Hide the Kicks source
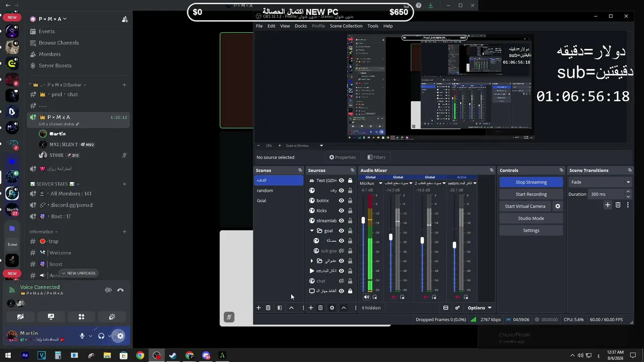Image resolution: width=644 pixels, height=362 pixels. (342, 211)
